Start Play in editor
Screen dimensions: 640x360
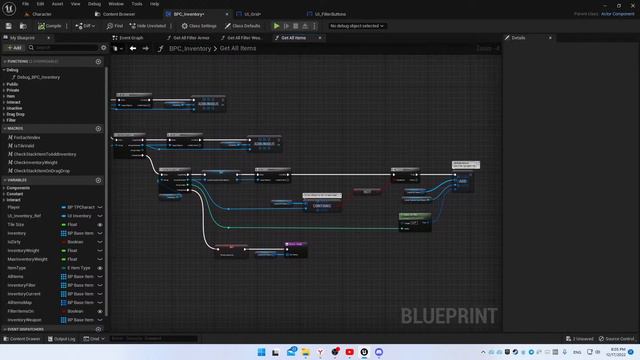click(276, 26)
